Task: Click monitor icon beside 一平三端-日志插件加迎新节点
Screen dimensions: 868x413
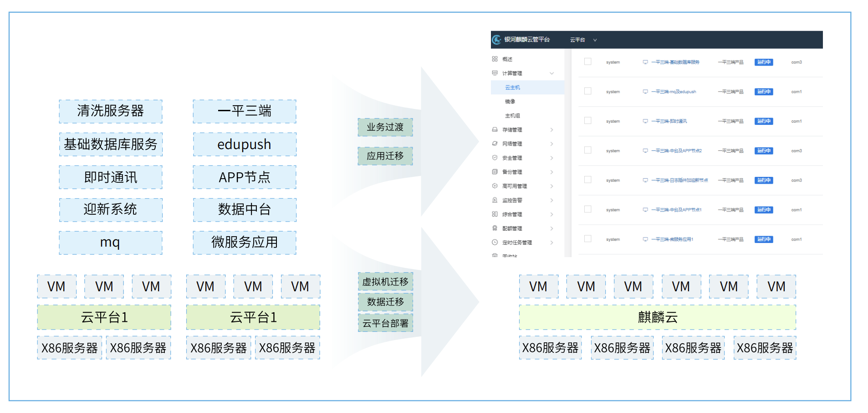Action: pyautogui.click(x=645, y=181)
